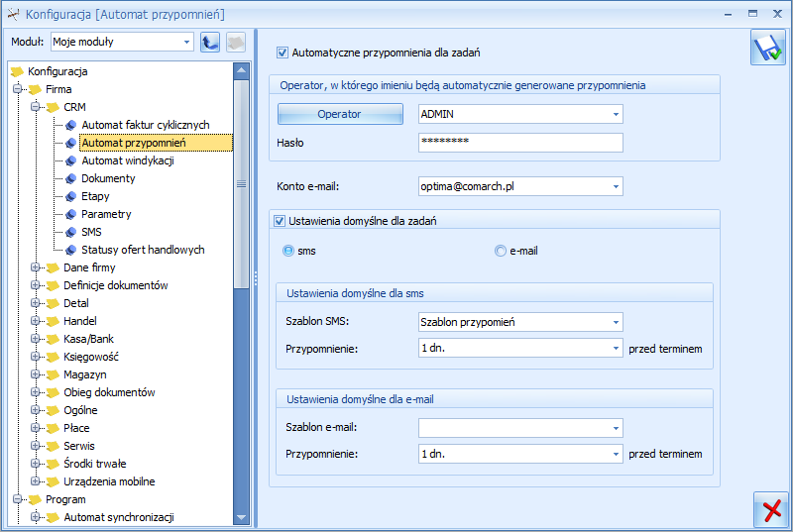The image size is (793, 532).
Task: Collapse the Firma tree node
Action: (x=17, y=89)
